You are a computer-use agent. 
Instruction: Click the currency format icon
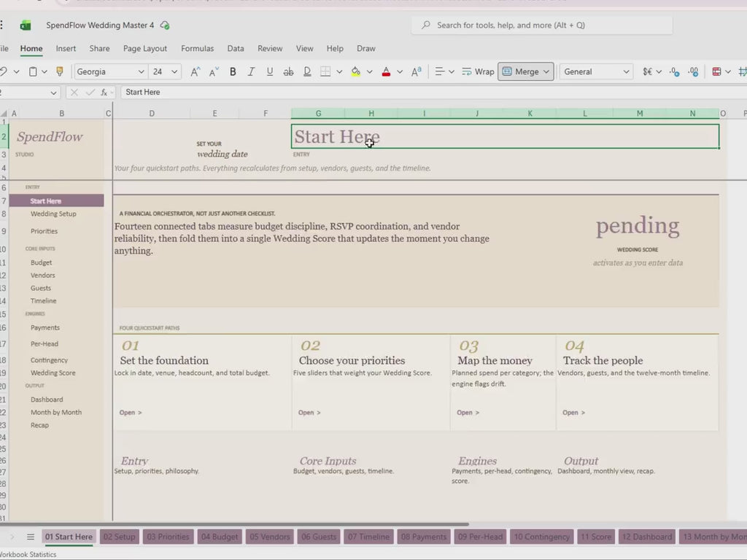(x=648, y=71)
